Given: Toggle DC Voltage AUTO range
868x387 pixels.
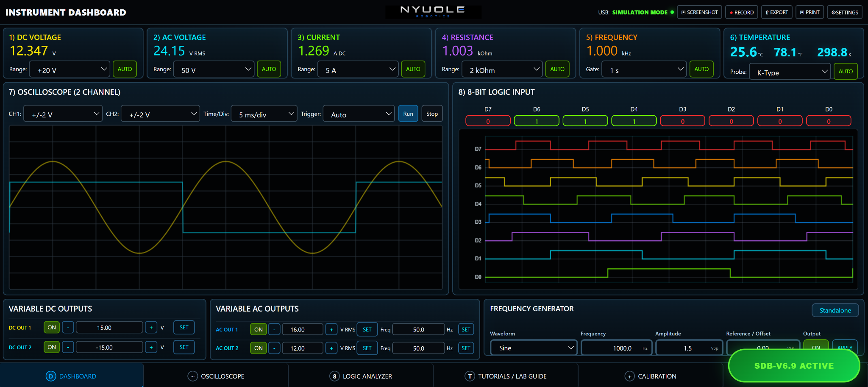Looking at the screenshot, I should pyautogui.click(x=125, y=69).
